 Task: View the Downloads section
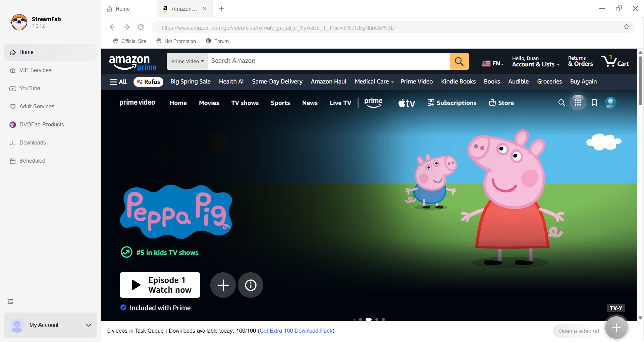tap(33, 142)
